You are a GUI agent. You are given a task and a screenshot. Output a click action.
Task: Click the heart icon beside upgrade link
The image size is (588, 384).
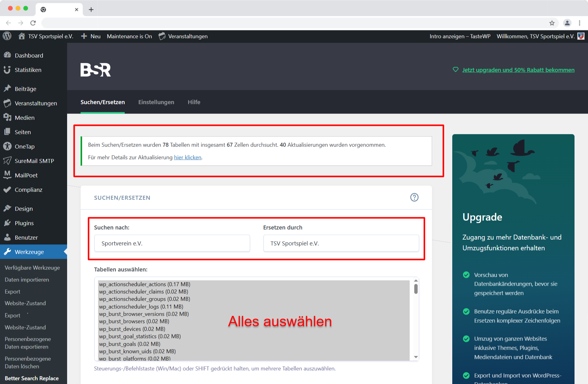point(456,70)
